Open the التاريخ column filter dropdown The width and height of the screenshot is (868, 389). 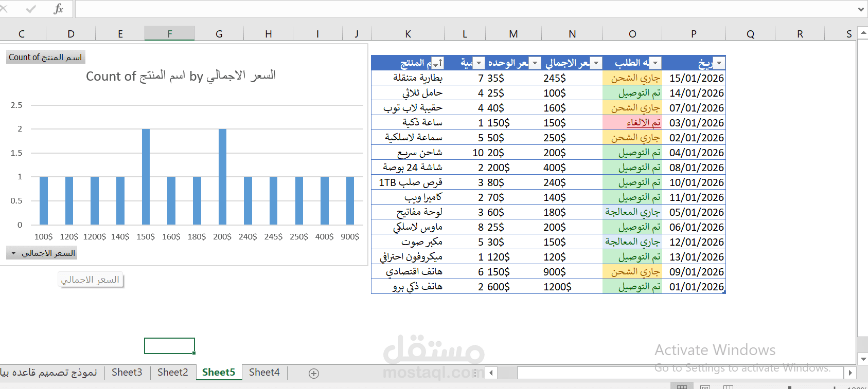719,63
